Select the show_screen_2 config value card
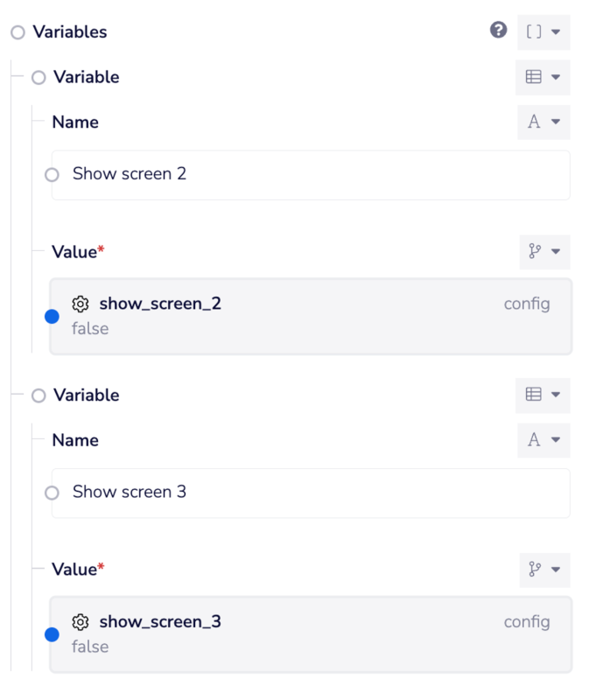Viewport: 589px width, 700px height. pos(311,316)
